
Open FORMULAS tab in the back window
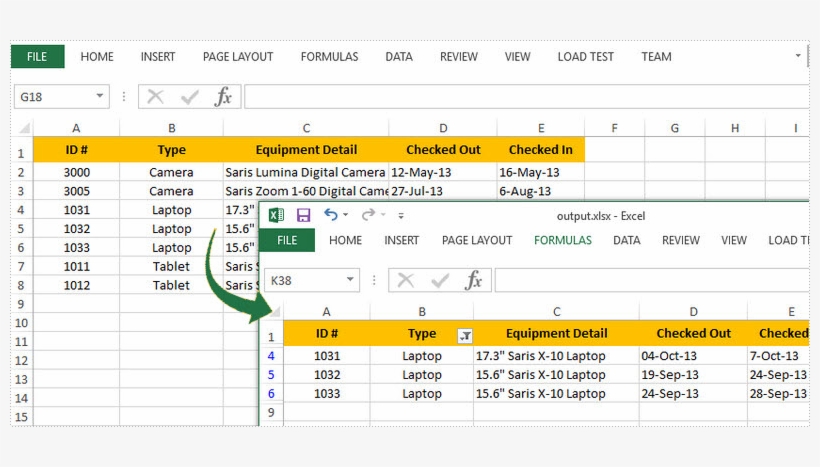[x=329, y=56]
